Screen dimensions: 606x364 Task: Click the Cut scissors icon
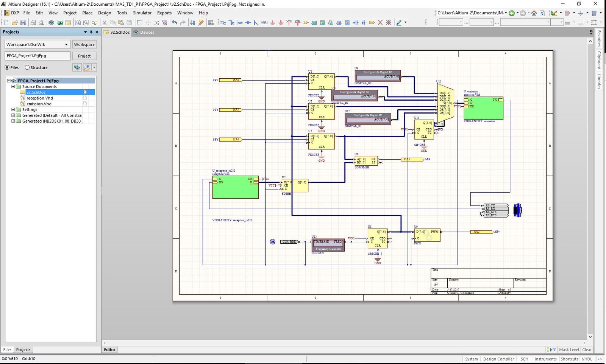click(x=105, y=23)
